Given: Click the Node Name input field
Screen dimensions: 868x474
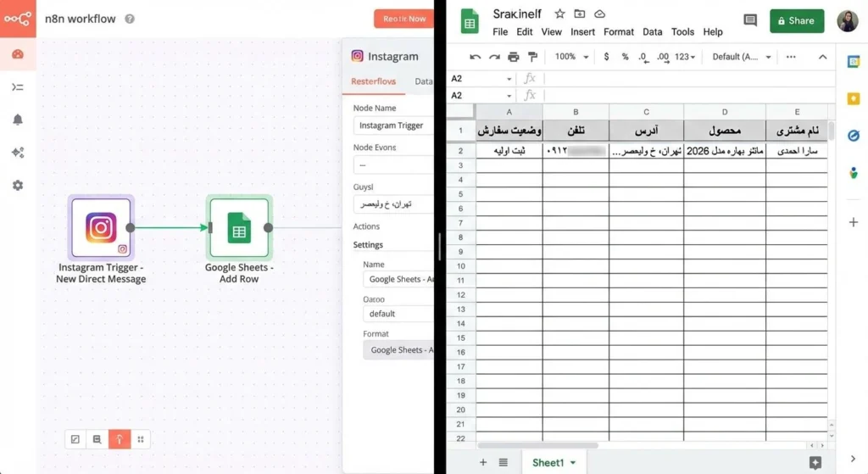Looking at the screenshot, I should pos(393,125).
